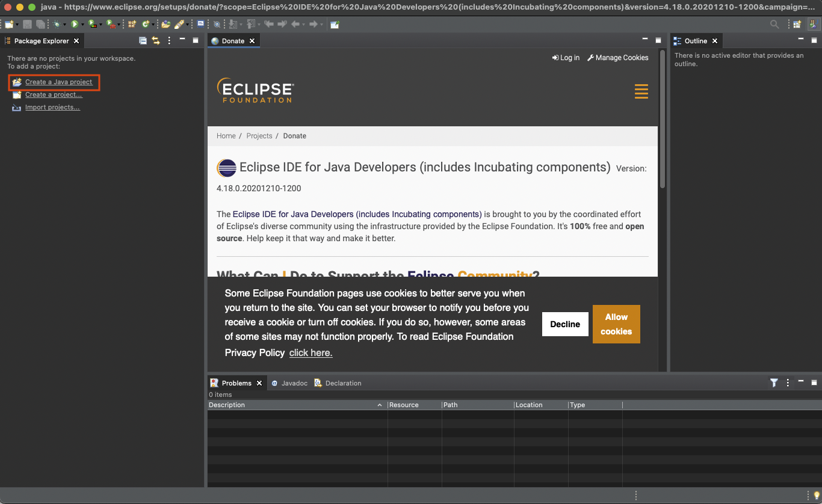
Task: Click the Coverage launch icon
Action: pyautogui.click(x=92, y=25)
